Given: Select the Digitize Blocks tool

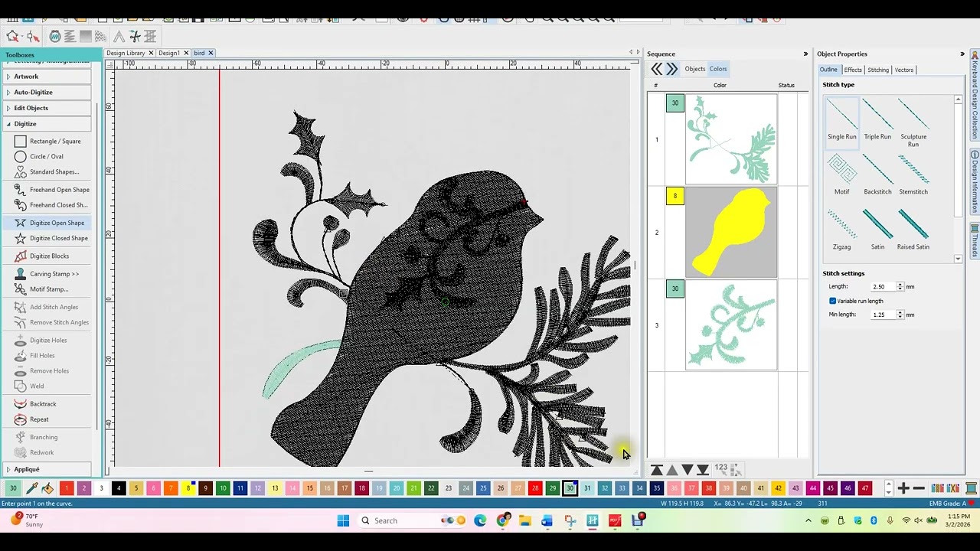Looking at the screenshot, I should pos(41,256).
